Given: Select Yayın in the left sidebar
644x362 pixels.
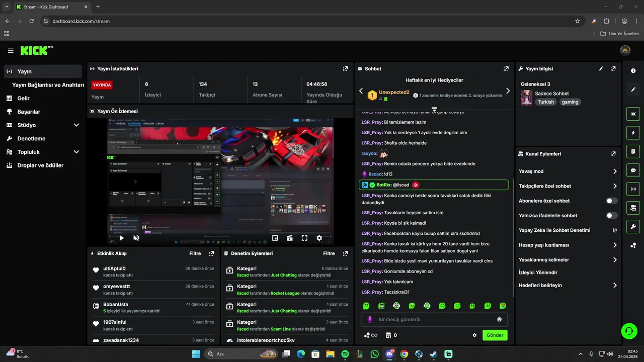Looking at the screenshot, I should pyautogui.click(x=43, y=71).
